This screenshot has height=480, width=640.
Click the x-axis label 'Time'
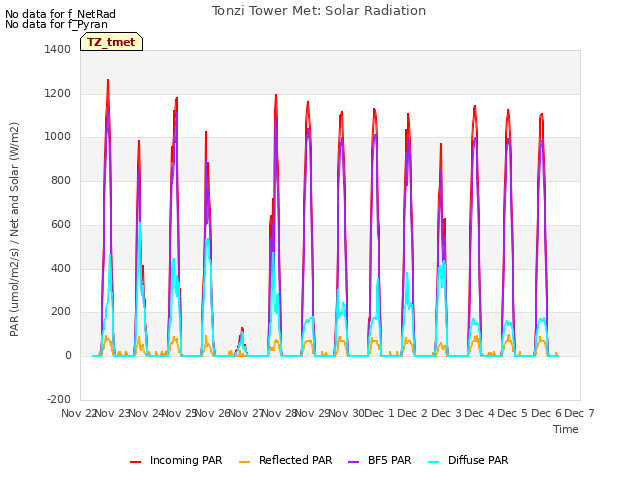point(566,429)
